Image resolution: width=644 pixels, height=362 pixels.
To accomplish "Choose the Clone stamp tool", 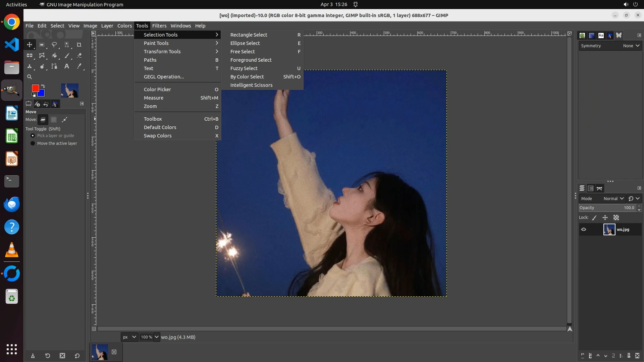I will coord(30,66).
